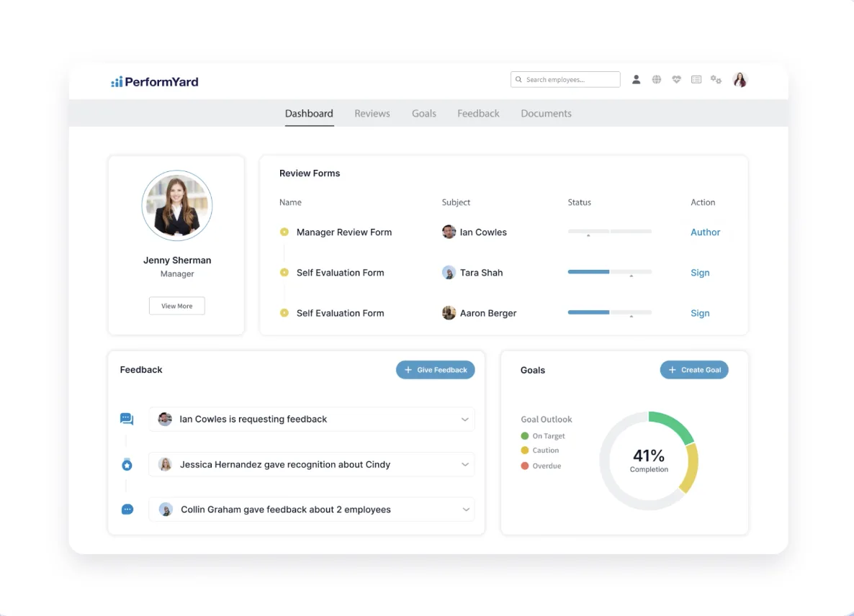The width and height of the screenshot is (854, 616).
Task: Click Collin Graham avatar in Feedback list
Action: pos(166,509)
